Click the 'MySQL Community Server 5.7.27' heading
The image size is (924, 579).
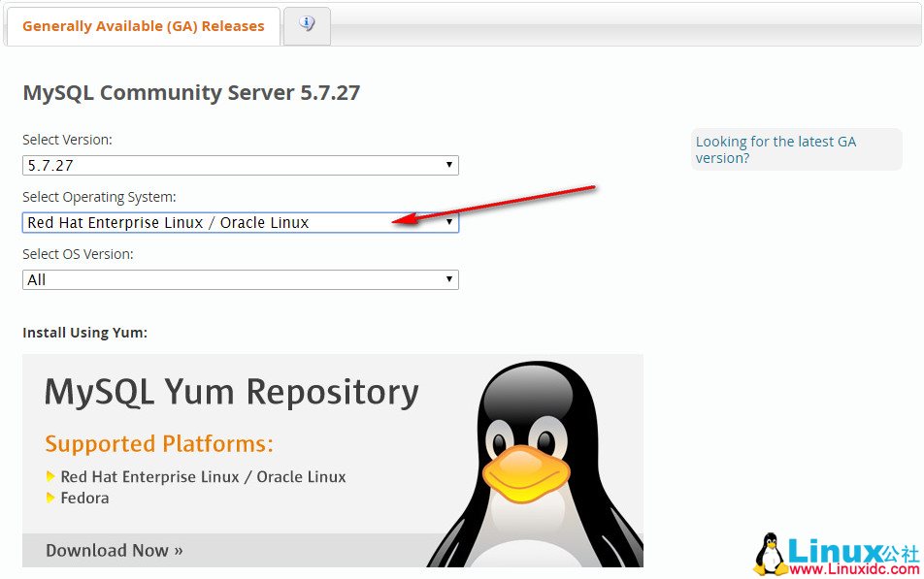tap(191, 93)
